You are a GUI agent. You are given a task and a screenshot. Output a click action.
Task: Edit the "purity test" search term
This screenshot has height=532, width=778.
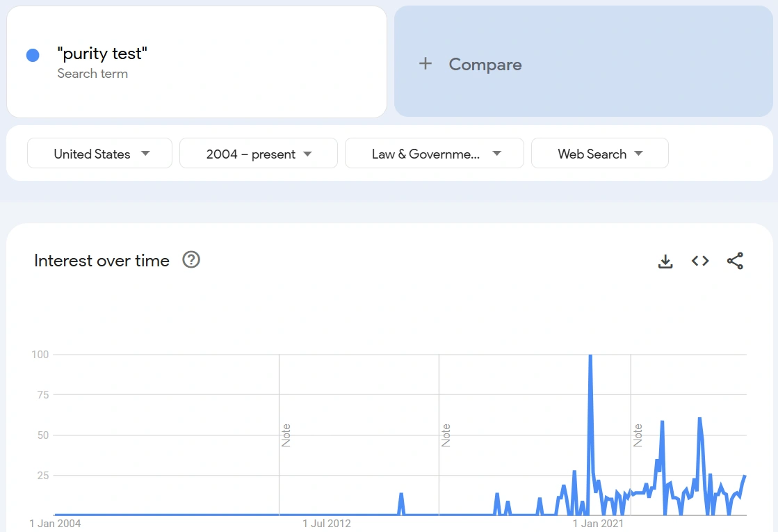coord(102,54)
